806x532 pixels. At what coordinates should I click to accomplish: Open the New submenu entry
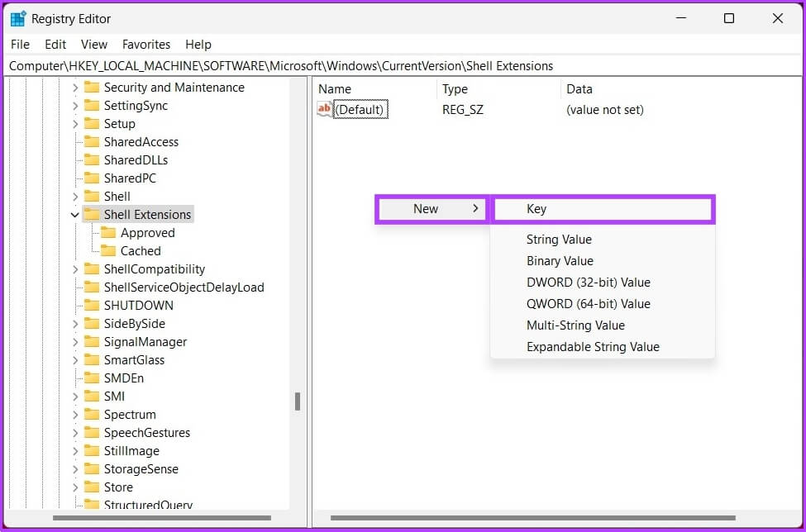[432, 209]
